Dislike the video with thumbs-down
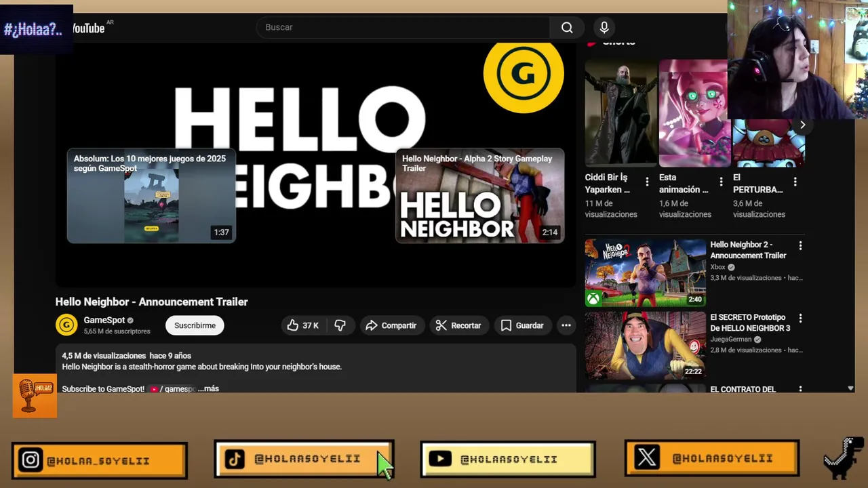Viewport: 868px width, 488px height. click(x=340, y=325)
